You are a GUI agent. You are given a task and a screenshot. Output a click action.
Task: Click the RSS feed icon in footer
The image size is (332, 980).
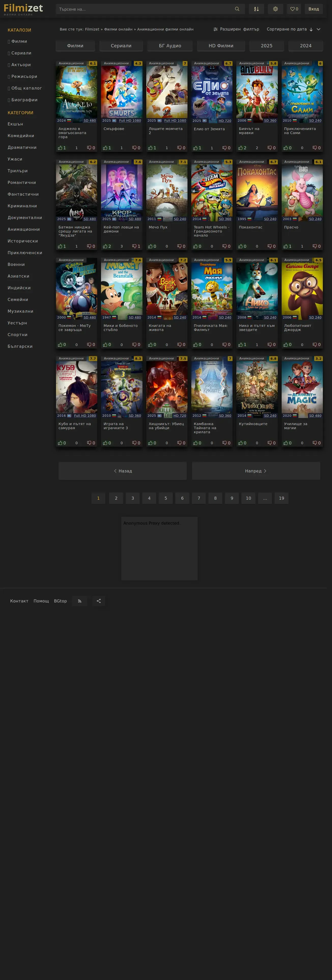79,601
